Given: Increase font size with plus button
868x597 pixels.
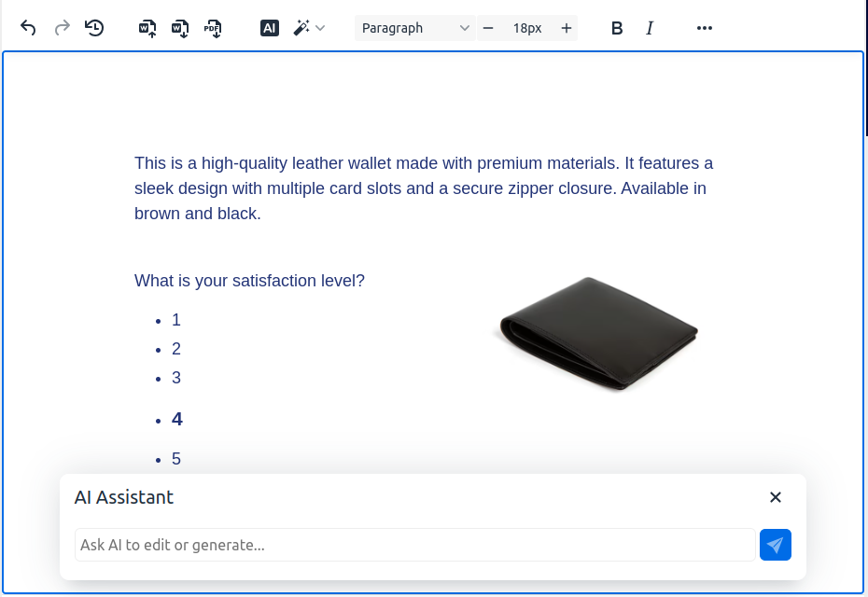Looking at the screenshot, I should point(566,28).
